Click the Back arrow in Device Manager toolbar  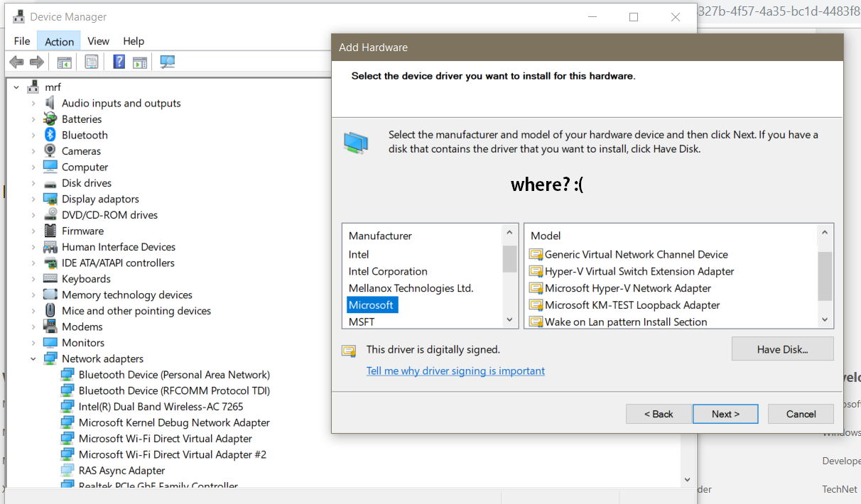tap(16, 62)
